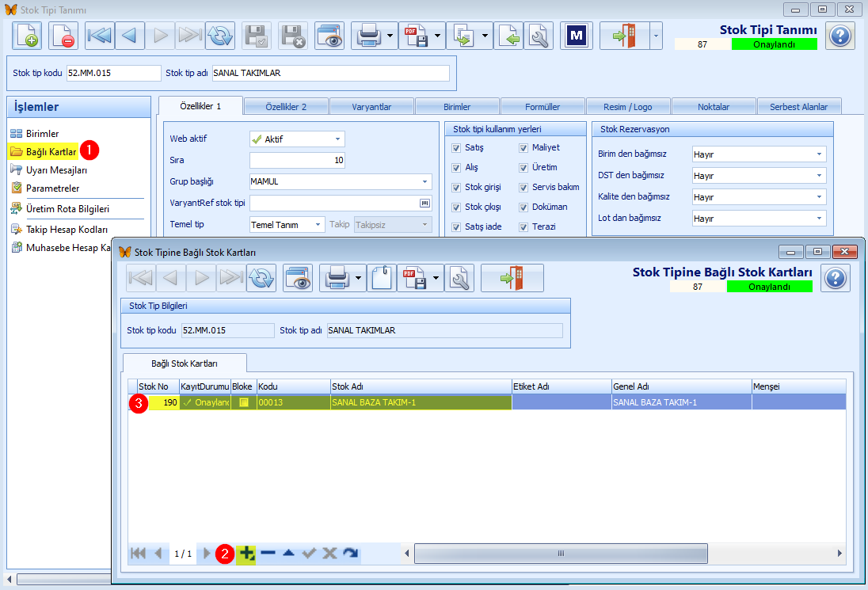The height and width of the screenshot is (590, 868).
Task: Switch to Resim / Logo tab
Action: coord(628,107)
